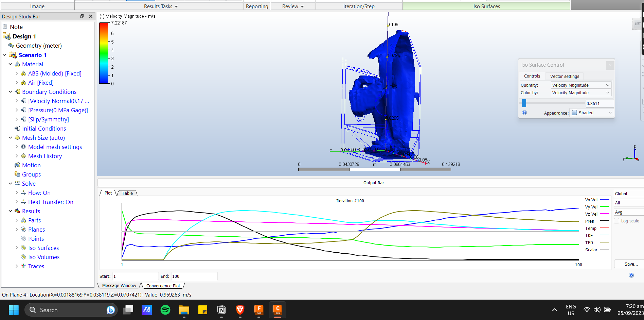Click the Iso Surfaces tree icon
Viewport: 644px width, 320px height.
pos(23,248)
